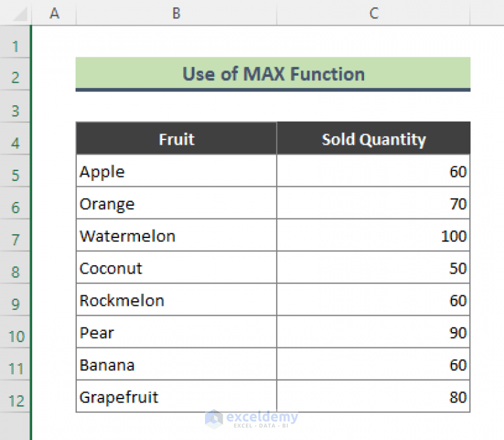Screen dimensions: 504x440
Task: Click the Fruit header cell
Action: coord(176,139)
